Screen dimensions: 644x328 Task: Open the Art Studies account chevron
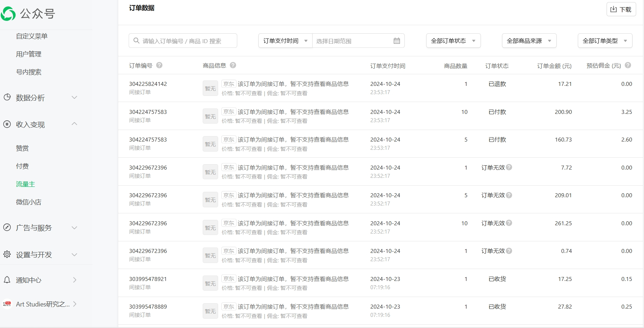(x=74, y=304)
